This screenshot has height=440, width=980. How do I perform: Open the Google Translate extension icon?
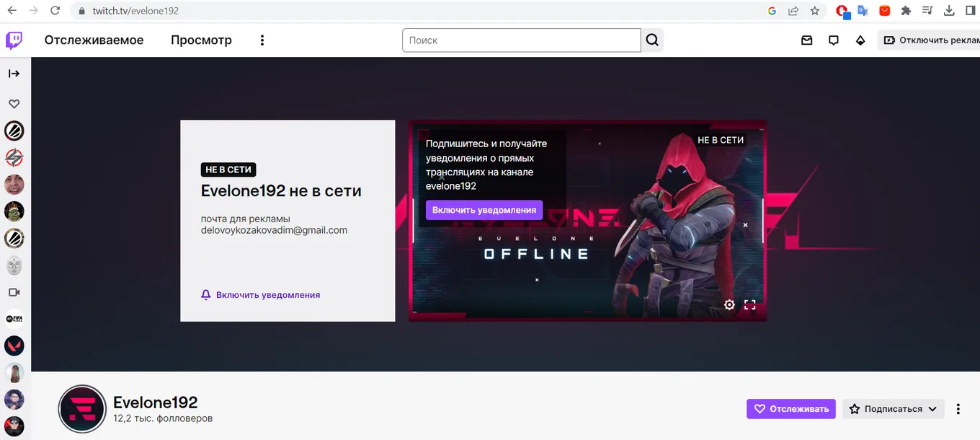click(863, 11)
